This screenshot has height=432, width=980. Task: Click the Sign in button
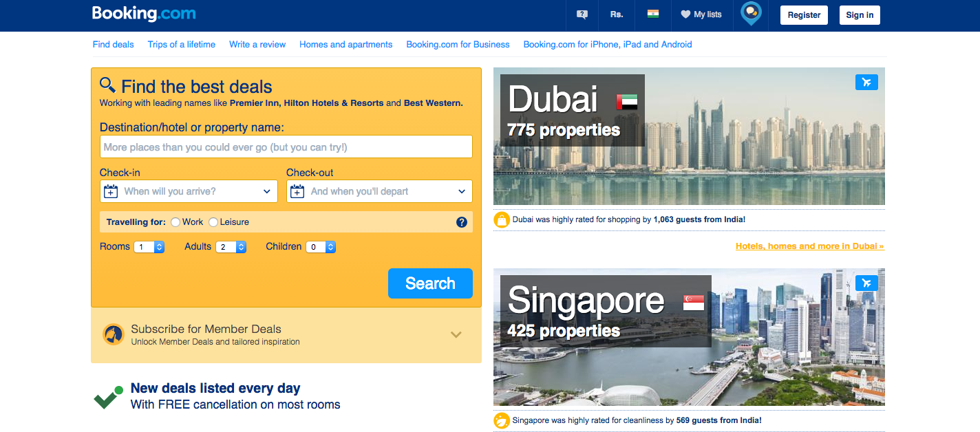[860, 15]
